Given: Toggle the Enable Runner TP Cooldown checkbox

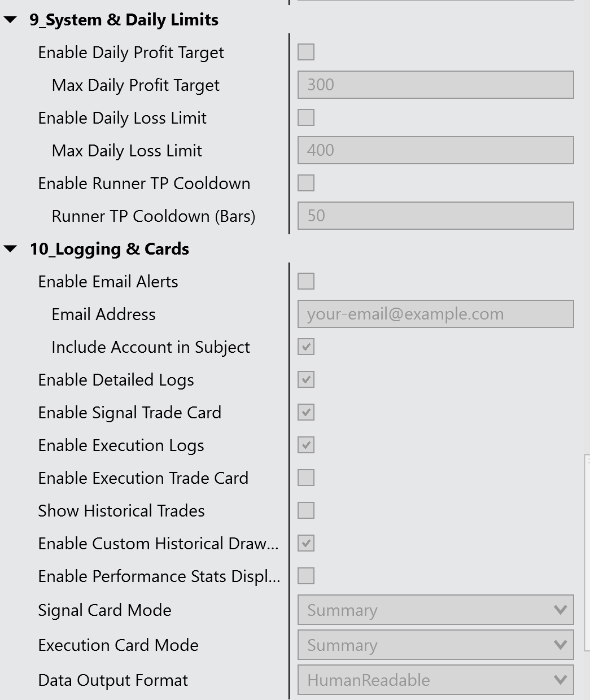Looking at the screenshot, I should (x=306, y=183).
